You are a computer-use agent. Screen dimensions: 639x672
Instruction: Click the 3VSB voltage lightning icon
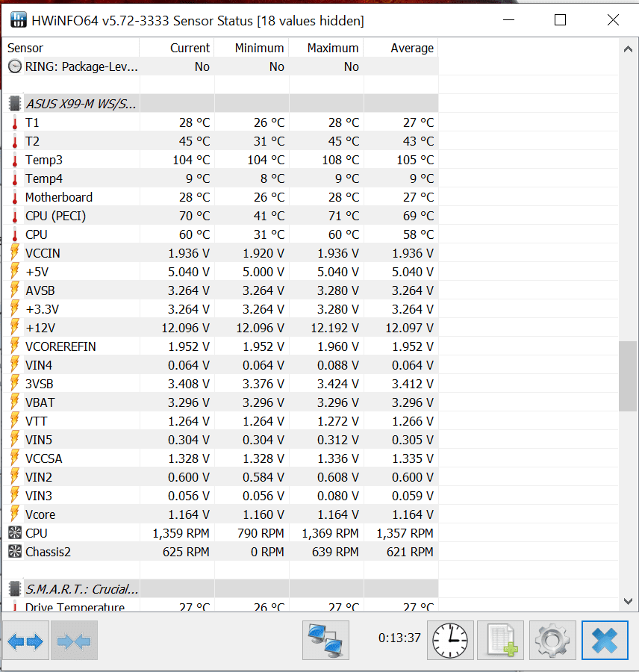click(x=15, y=383)
